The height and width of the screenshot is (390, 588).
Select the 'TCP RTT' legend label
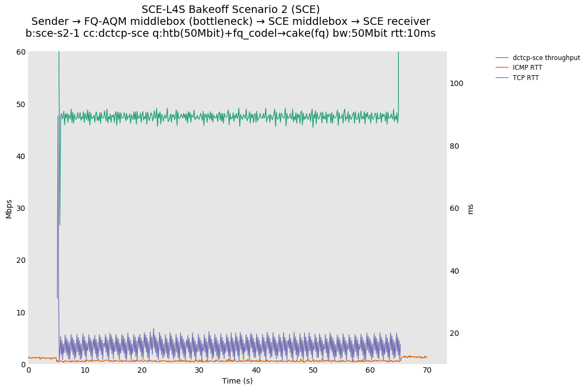pyautogui.click(x=525, y=78)
